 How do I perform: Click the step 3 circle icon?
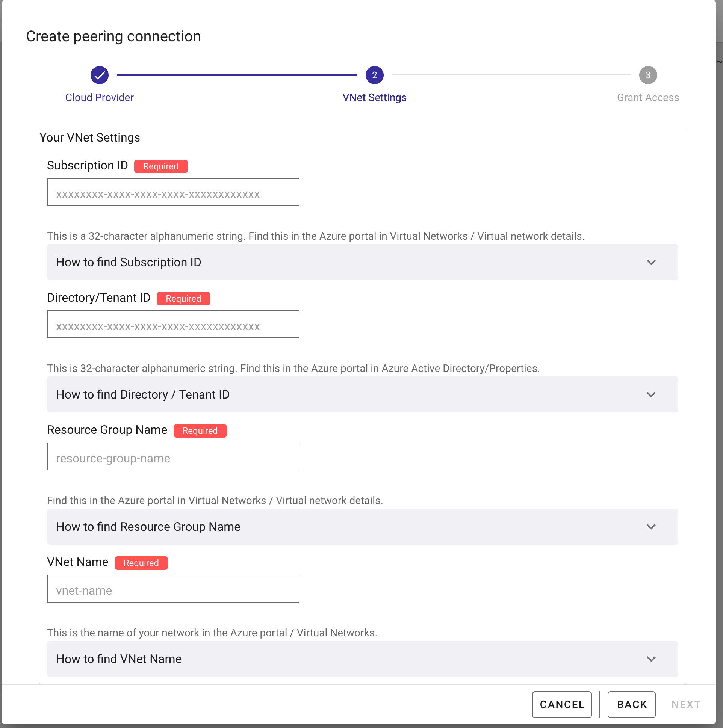[x=647, y=75]
